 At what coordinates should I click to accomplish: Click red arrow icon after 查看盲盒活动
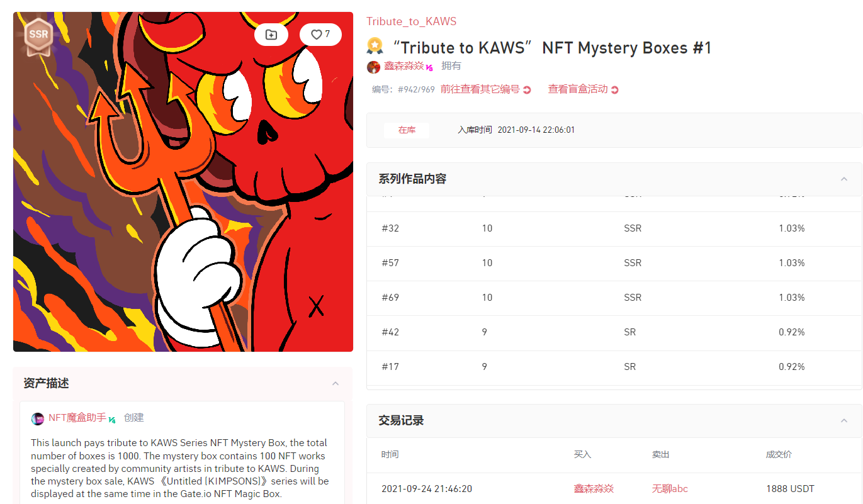(x=615, y=90)
